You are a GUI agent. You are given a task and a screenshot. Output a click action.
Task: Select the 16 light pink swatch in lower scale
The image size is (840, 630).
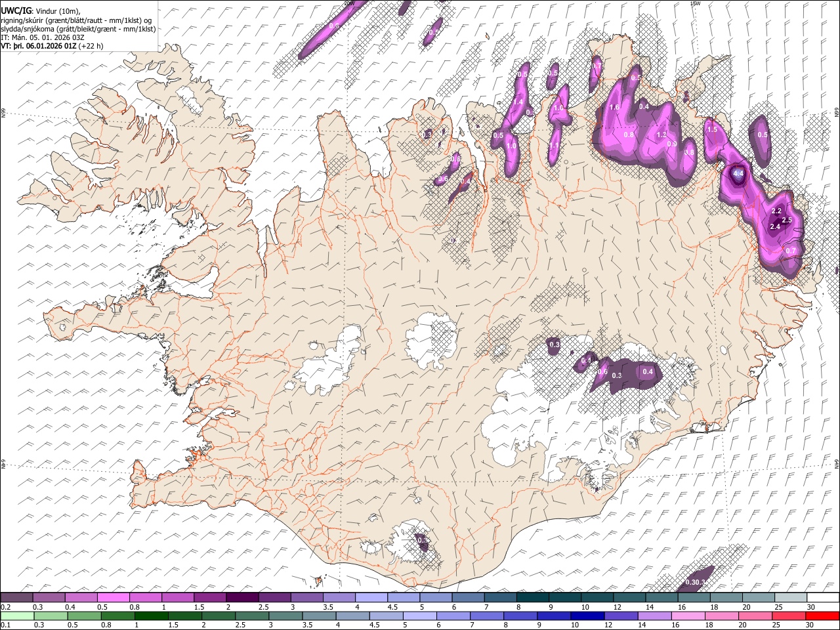(688, 616)
